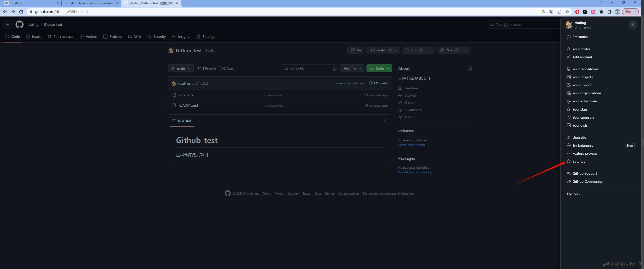644x269 pixels.
Task: View the 1 Branch link
Action: 207,68
